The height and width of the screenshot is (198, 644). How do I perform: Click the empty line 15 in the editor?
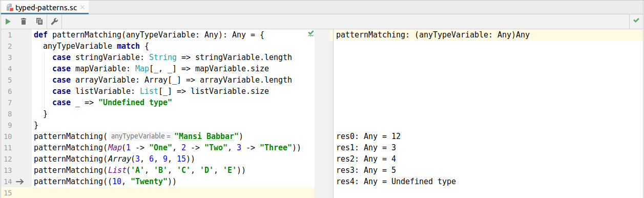173,193
